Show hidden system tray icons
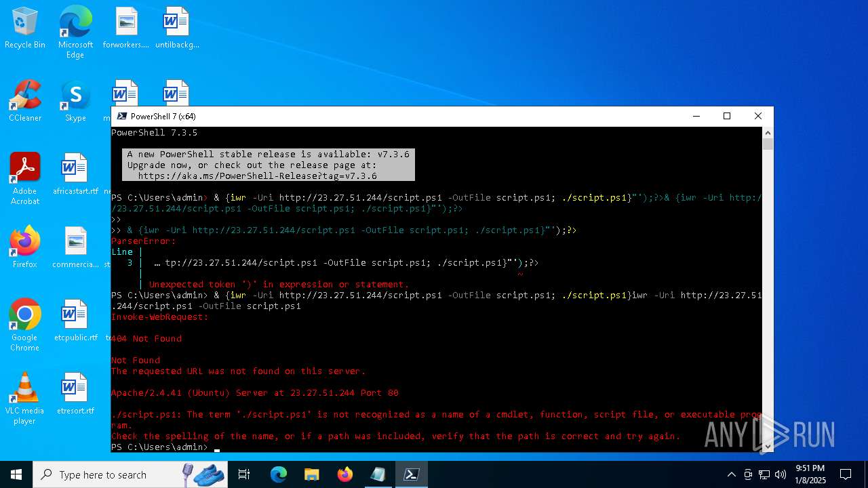The width and height of the screenshot is (868, 488). [x=731, y=474]
